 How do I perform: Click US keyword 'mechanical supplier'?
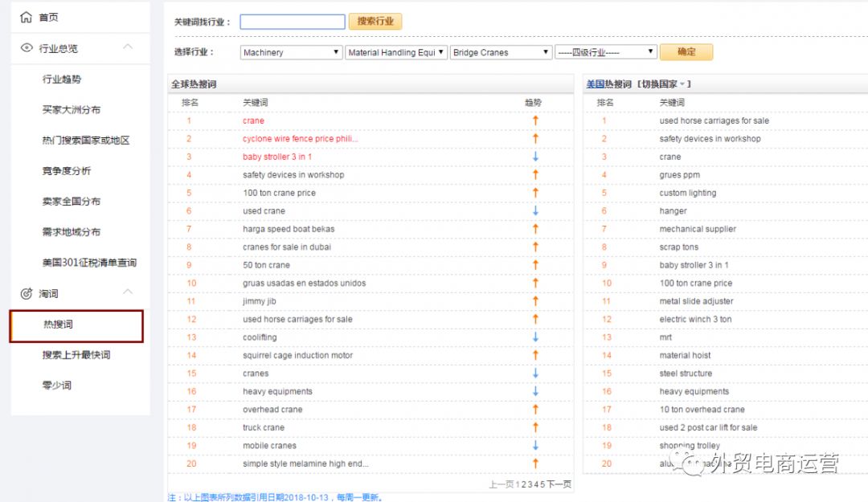tap(698, 229)
